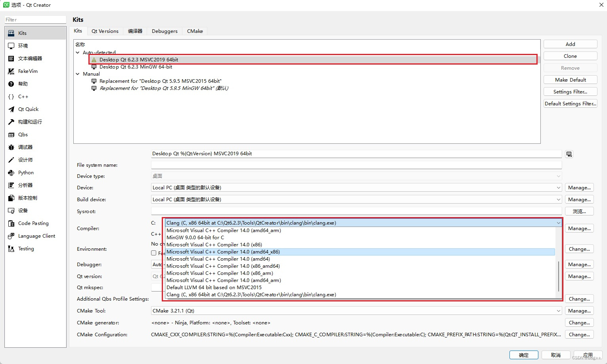Open the Build device dropdown
Image resolution: width=607 pixels, height=364 pixels.
pyautogui.click(x=356, y=200)
